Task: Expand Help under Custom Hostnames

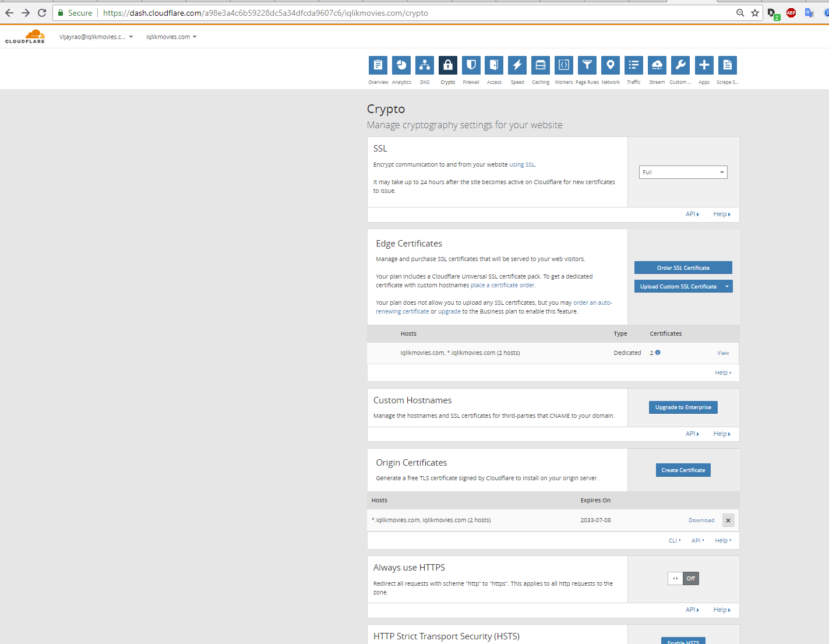Action: click(x=722, y=434)
